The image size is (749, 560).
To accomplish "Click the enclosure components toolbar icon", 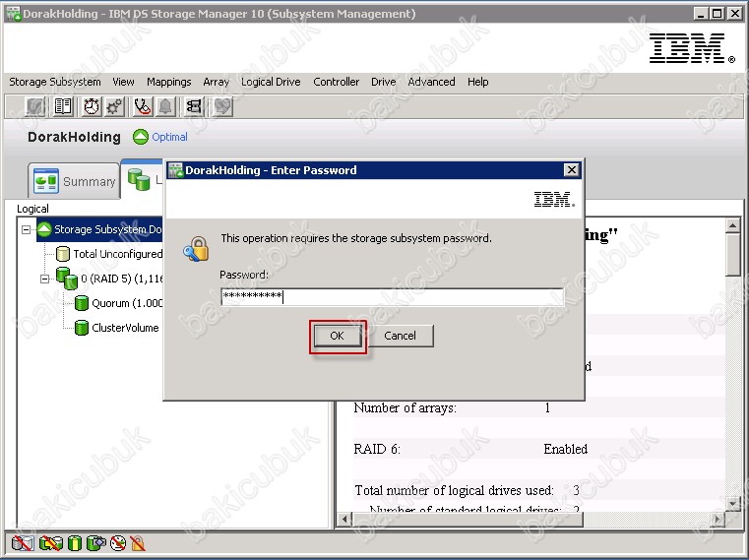I will coord(194,106).
